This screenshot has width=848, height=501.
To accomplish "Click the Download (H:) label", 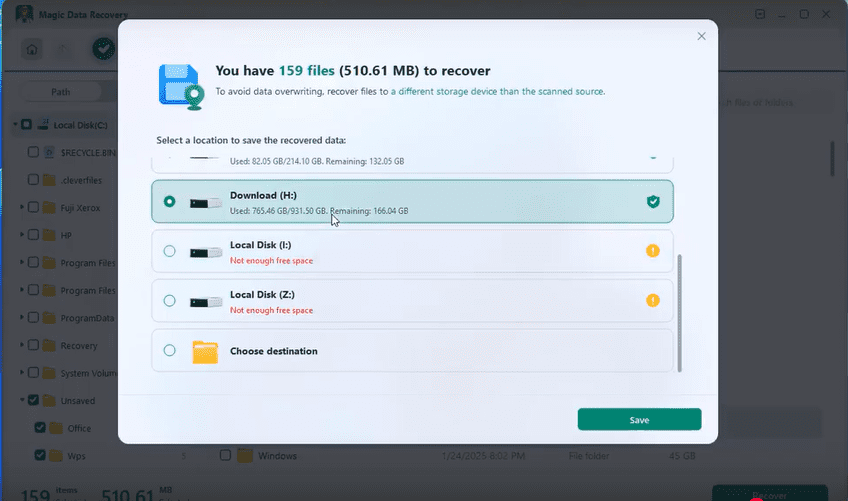I will point(263,195).
